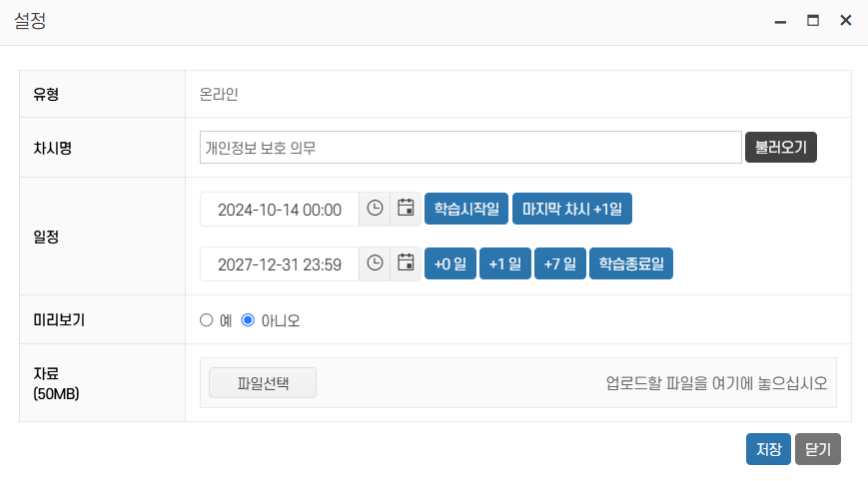Add +1 일 to end date

click(505, 263)
